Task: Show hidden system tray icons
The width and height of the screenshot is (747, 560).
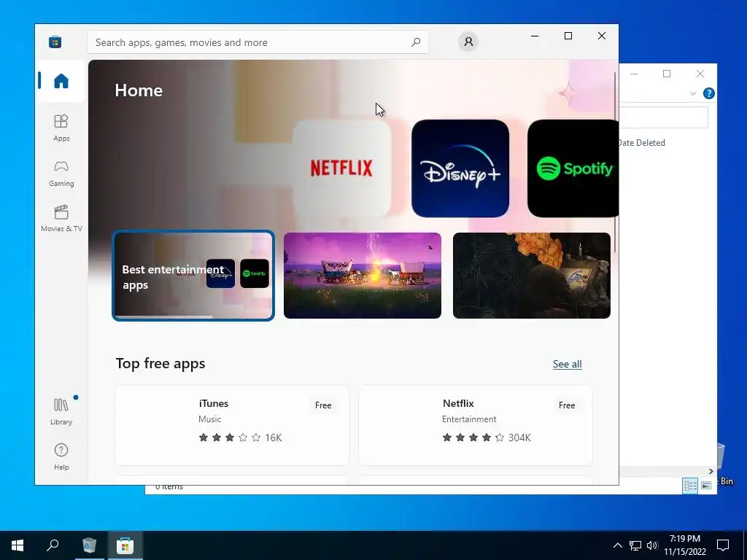Action: pos(617,545)
